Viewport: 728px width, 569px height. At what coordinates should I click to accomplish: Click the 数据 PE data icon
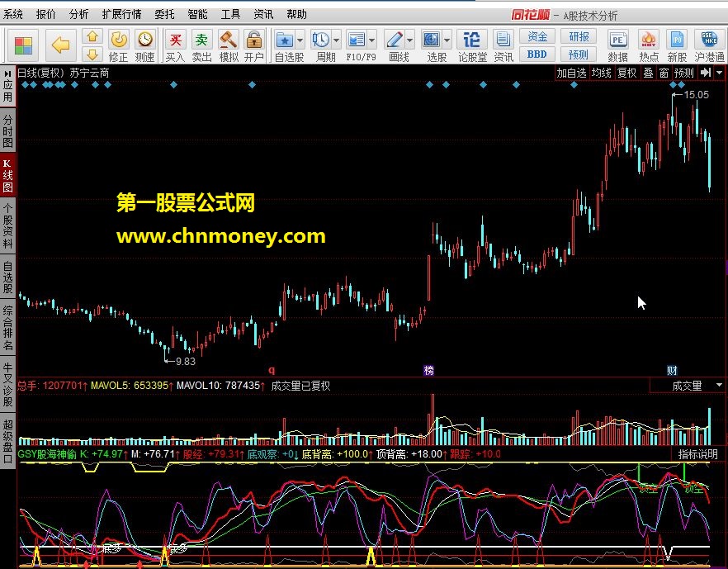(x=617, y=40)
